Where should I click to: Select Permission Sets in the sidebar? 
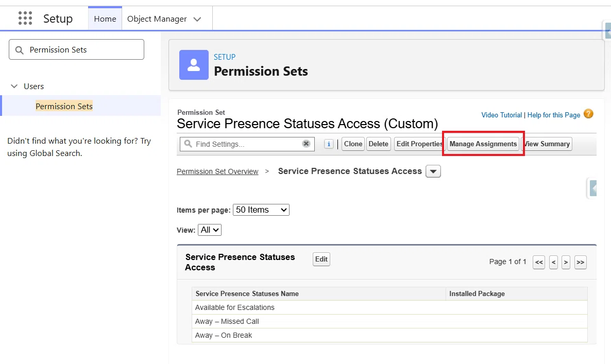click(x=64, y=106)
